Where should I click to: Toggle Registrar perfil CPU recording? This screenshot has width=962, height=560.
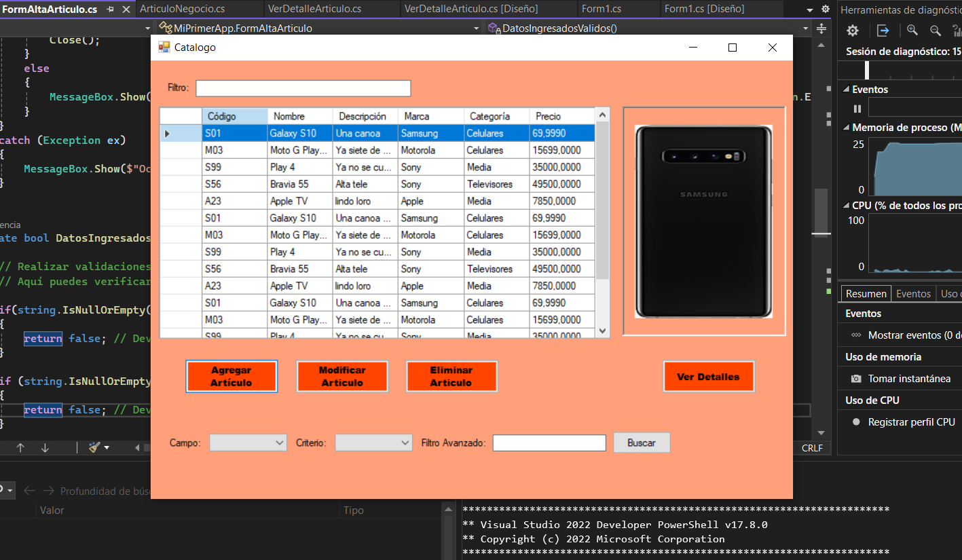click(x=856, y=422)
